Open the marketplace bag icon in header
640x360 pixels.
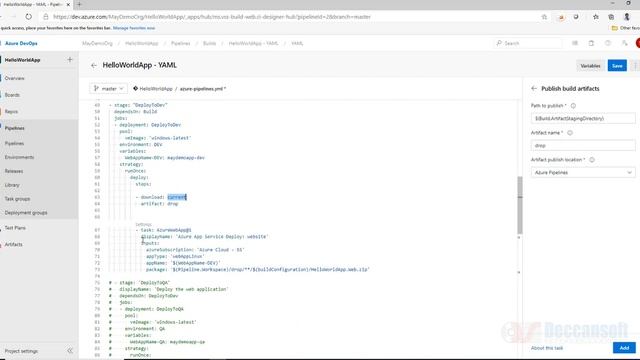coord(591,43)
